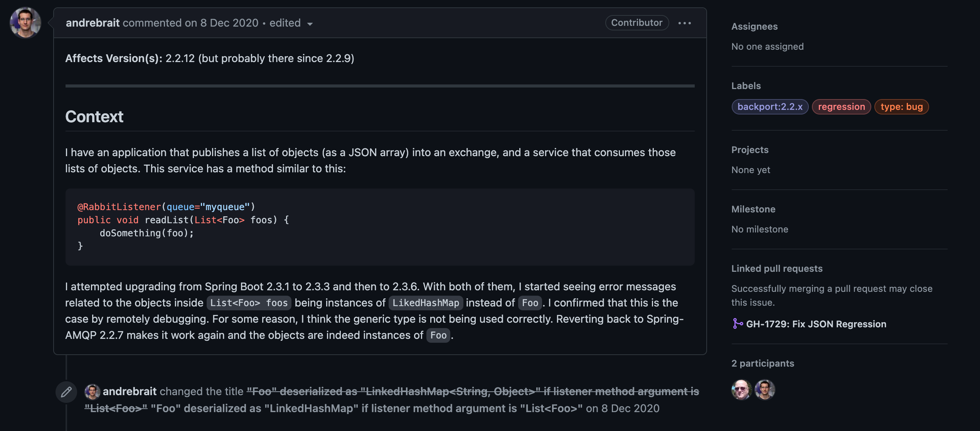Screen dimensions: 980x431
Task: Open the backport:2.2.x label
Action: click(x=770, y=107)
